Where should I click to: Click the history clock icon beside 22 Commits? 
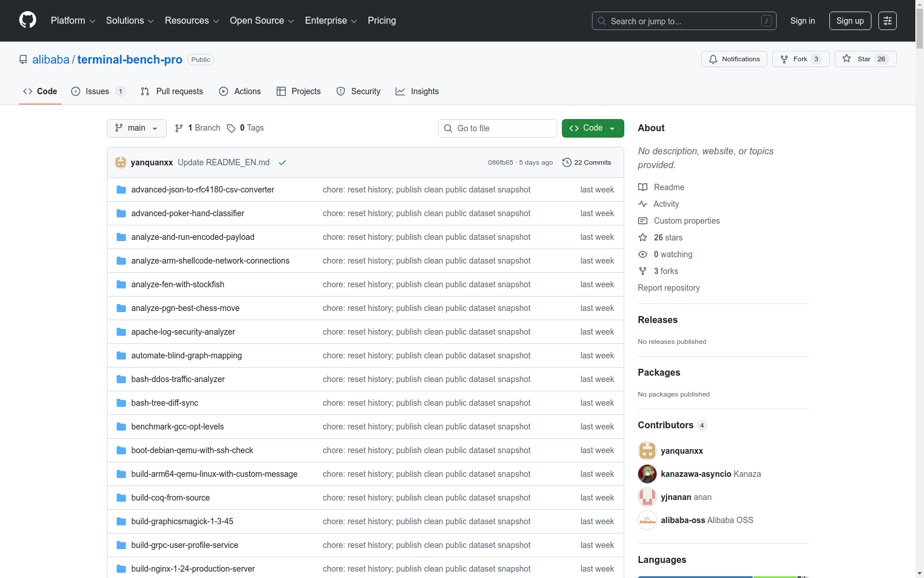(567, 162)
